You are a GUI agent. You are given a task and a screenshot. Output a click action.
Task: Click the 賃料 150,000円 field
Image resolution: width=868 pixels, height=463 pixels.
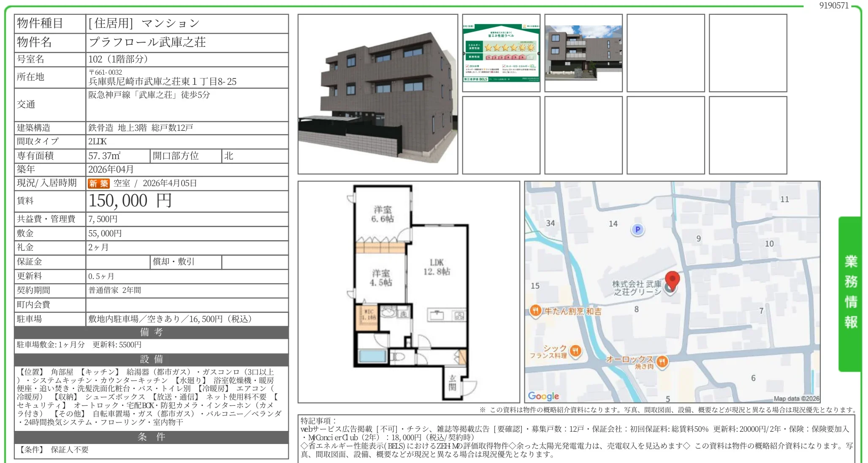(131, 201)
